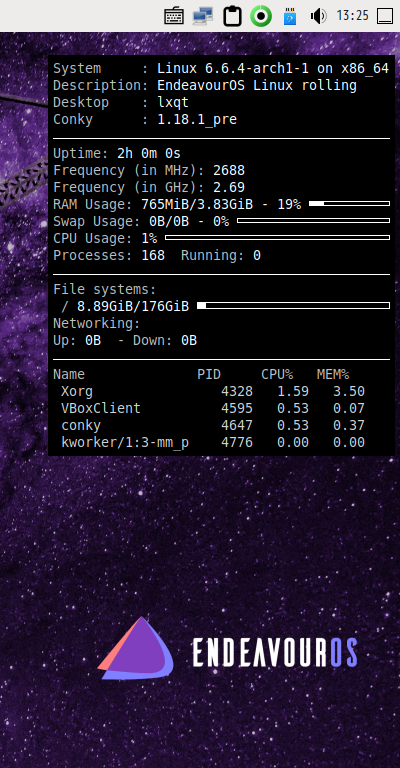This screenshot has width=400, height=768.
Task: Open the 13:25 clock in the panel
Action: [x=353, y=16]
